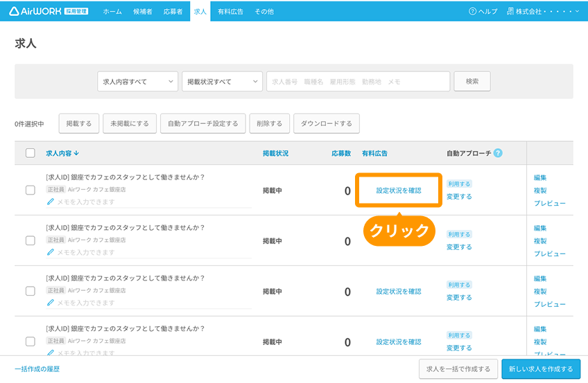This screenshot has height=383, width=588.
Task: Click the sort arrow beside 求人内容 header
Action: (76, 153)
